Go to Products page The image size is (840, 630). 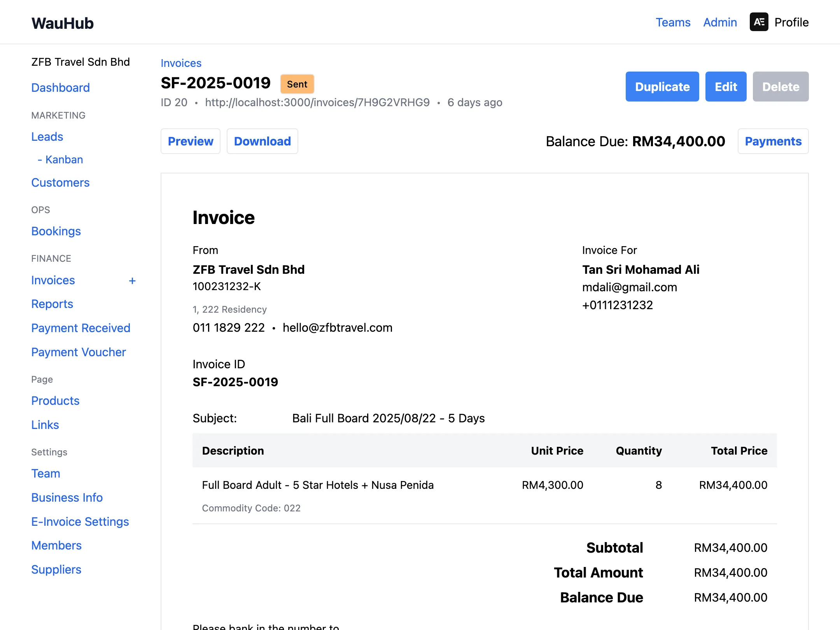click(x=55, y=401)
